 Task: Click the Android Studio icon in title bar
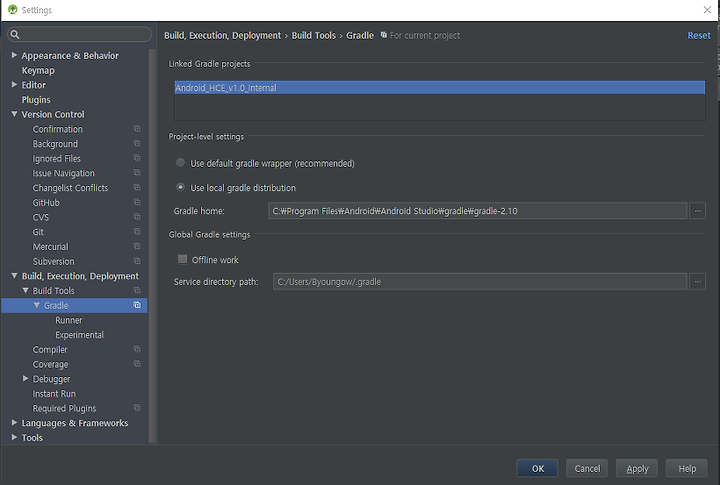12,10
